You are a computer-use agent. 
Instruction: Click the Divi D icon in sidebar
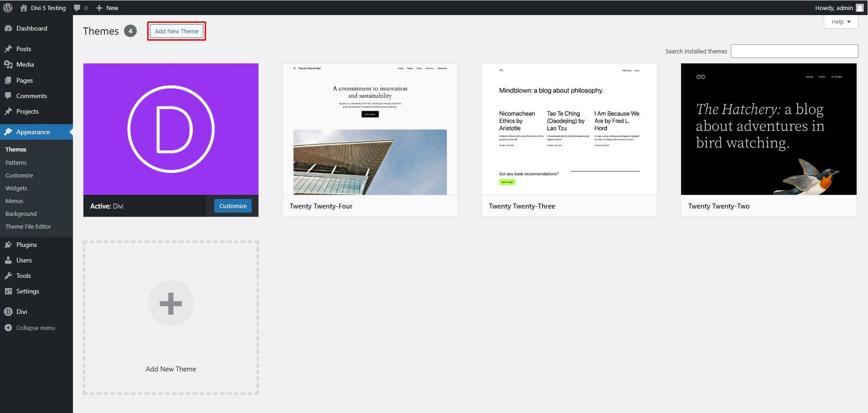pos(8,312)
